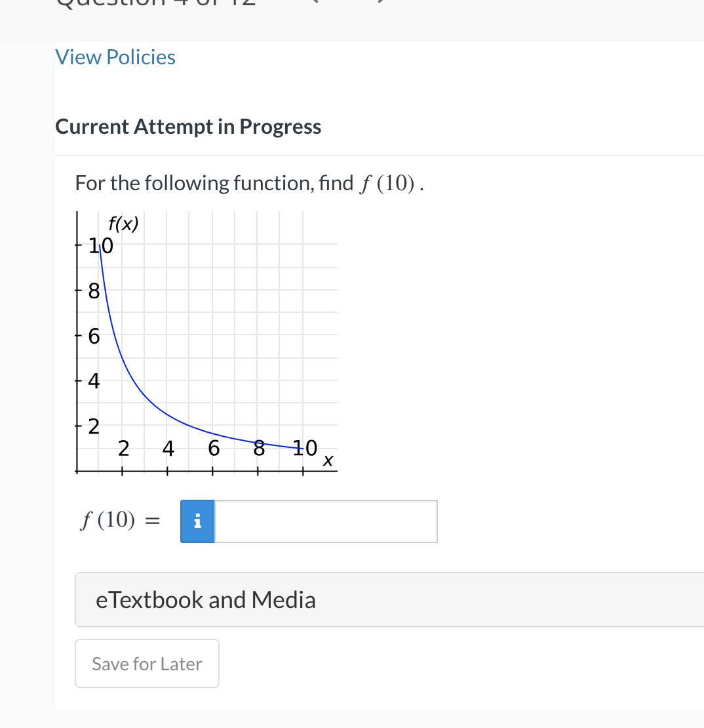Click the 2 label on the horizontal axis
704x728 pixels.
[x=123, y=449]
